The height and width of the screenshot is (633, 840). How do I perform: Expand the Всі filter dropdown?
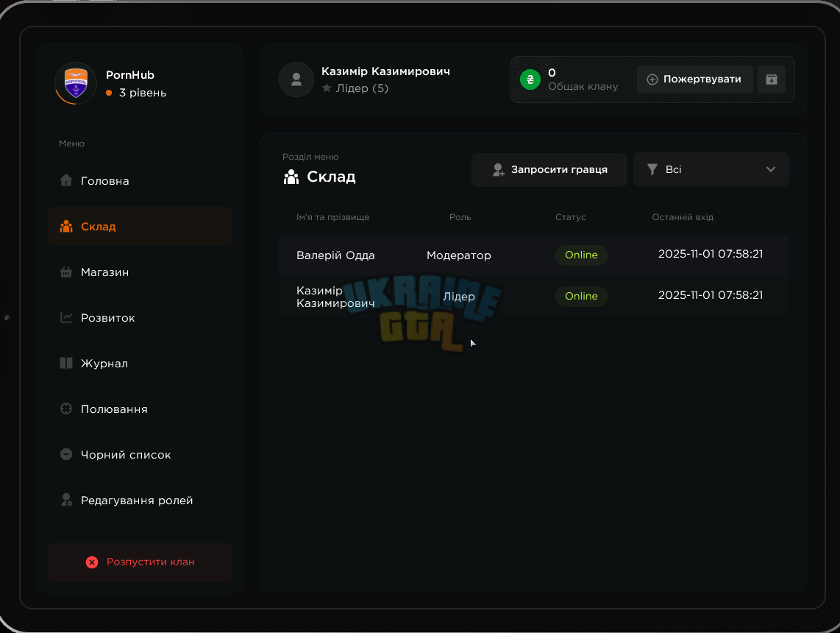tap(711, 169)
